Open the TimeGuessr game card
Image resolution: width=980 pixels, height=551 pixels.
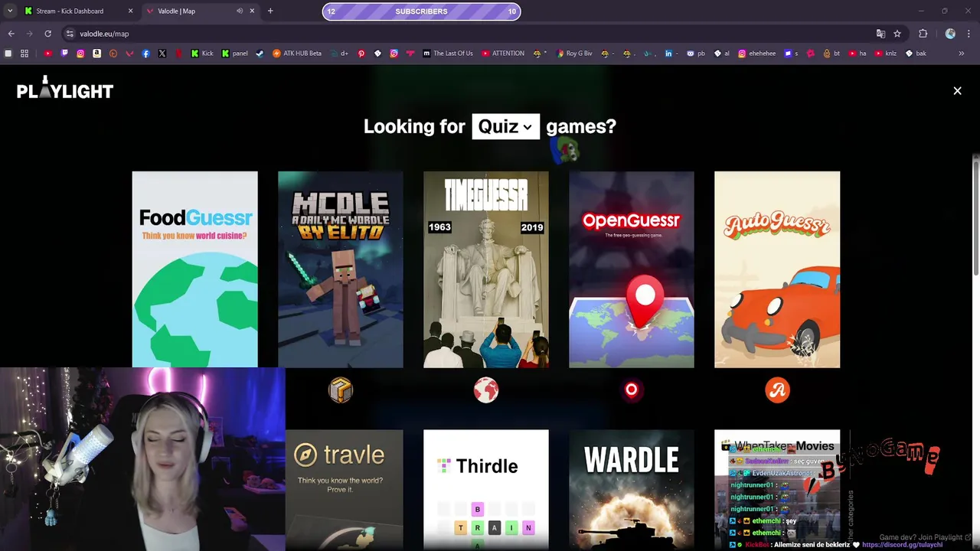[486, 269]
